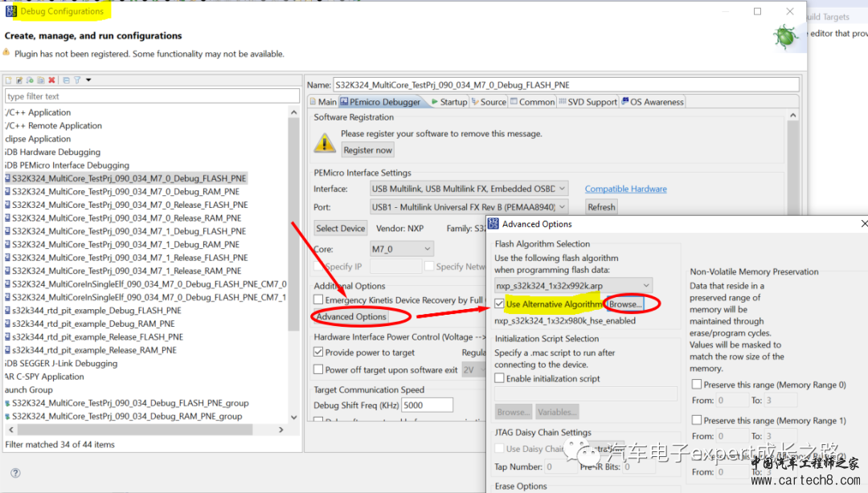Click scroll-right arrow below configuration tree
868x493 pixels.
pyautogui.click(x=281, y=430)
